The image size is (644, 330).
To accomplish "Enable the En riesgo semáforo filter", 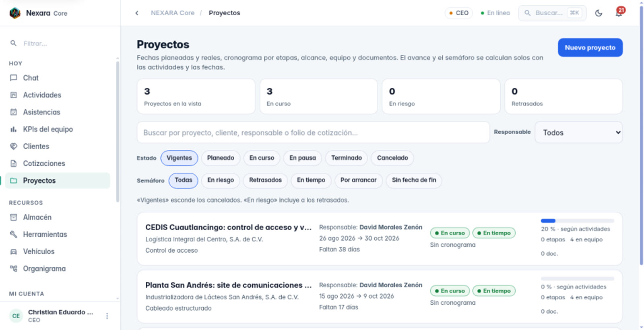I will click(x=221, y=180).
